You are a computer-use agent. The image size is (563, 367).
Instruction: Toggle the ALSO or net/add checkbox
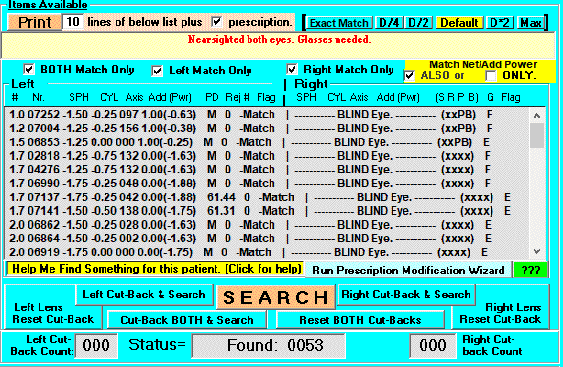coord(409,76)
